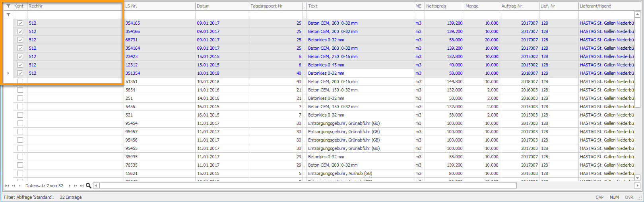The width and height of the screenshot is (644, 202).
Task: Sort by Nettopreis column header
Action: (x=444, y=6)
